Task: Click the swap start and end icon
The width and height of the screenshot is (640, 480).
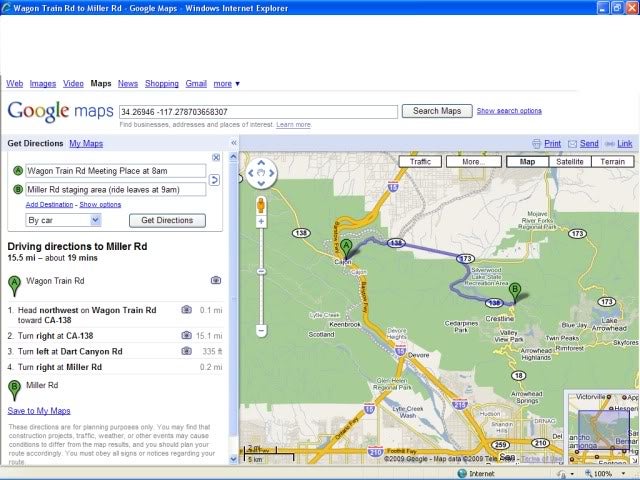Action: pyautogui.click(x=215, y=180)
